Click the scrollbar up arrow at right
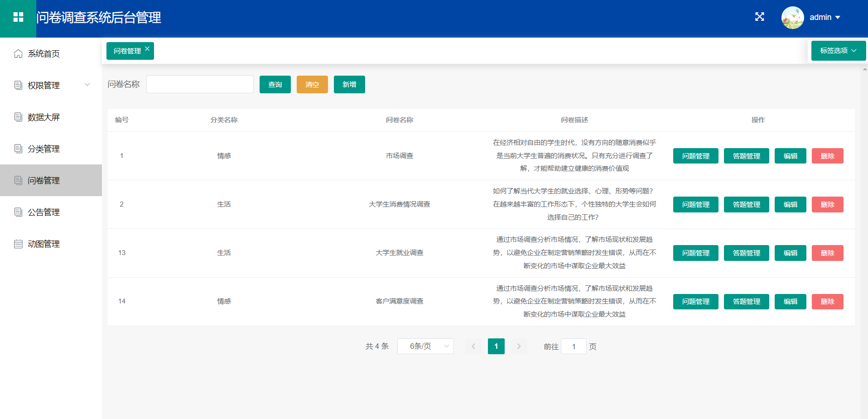Screen dimensions: 868x419 (x=865, y=69)
